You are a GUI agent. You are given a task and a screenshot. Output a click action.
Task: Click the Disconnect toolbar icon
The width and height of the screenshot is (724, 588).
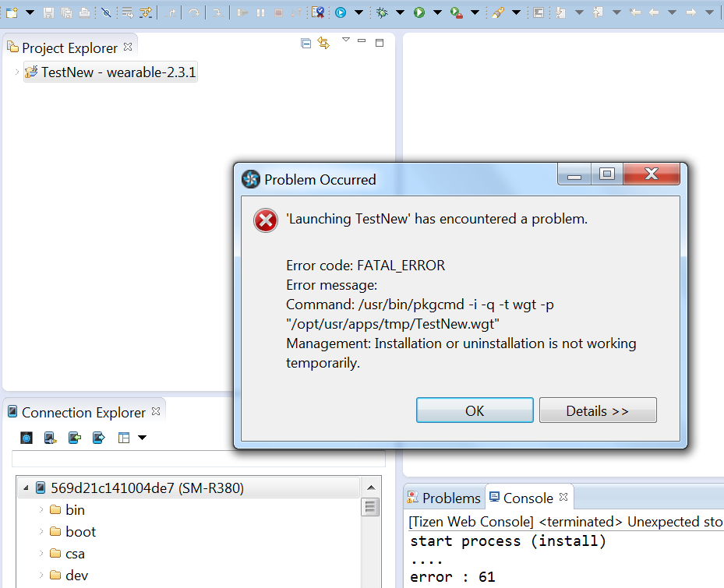[x=296, y=12]
